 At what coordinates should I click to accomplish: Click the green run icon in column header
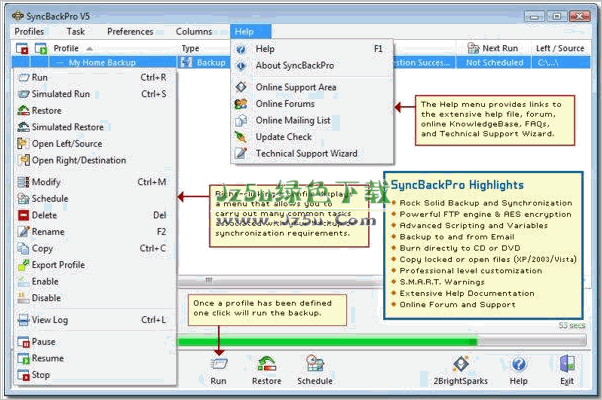(x=41, y=48)
